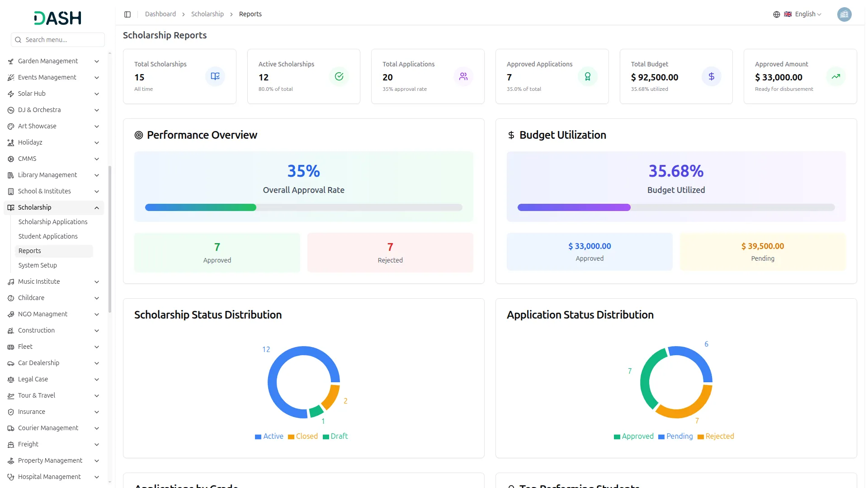Click the user avatar icon
Viewport: 868px width, 488px height.
pos(844,14)
